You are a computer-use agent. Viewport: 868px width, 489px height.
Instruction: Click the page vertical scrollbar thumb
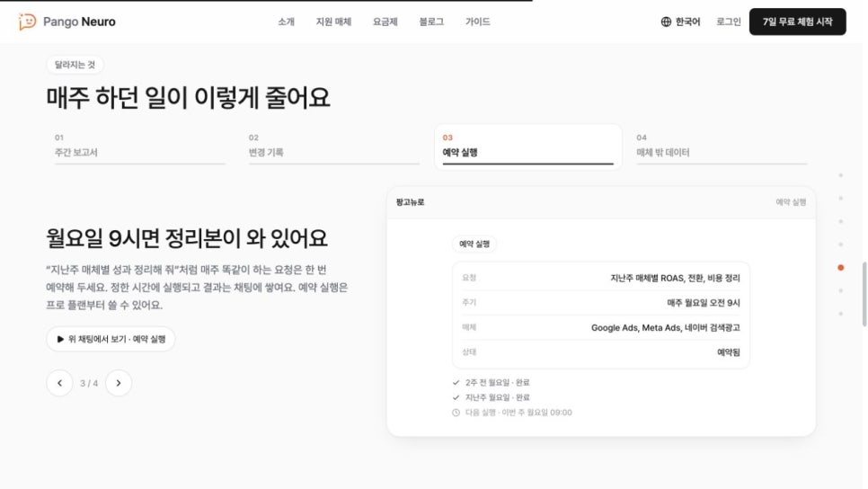click(x=864, y=294)
